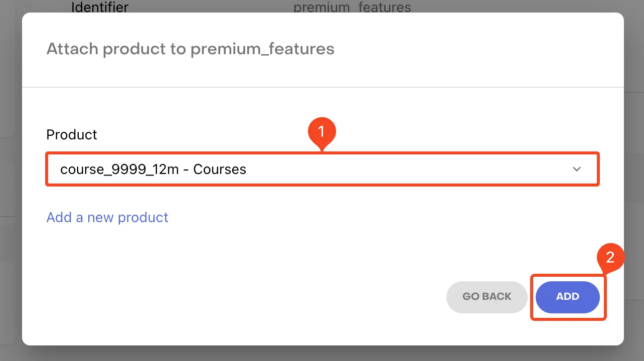Click the word Attach in the dialog heading

coord(70,49)
